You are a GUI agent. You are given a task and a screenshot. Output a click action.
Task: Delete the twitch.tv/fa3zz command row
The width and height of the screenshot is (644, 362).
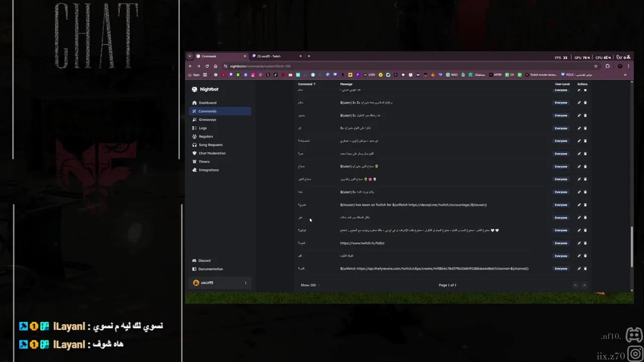point(585,243)
